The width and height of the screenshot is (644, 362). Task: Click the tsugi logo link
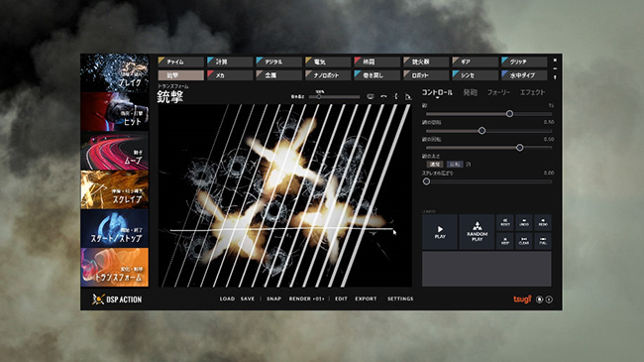tap(522, 300)
